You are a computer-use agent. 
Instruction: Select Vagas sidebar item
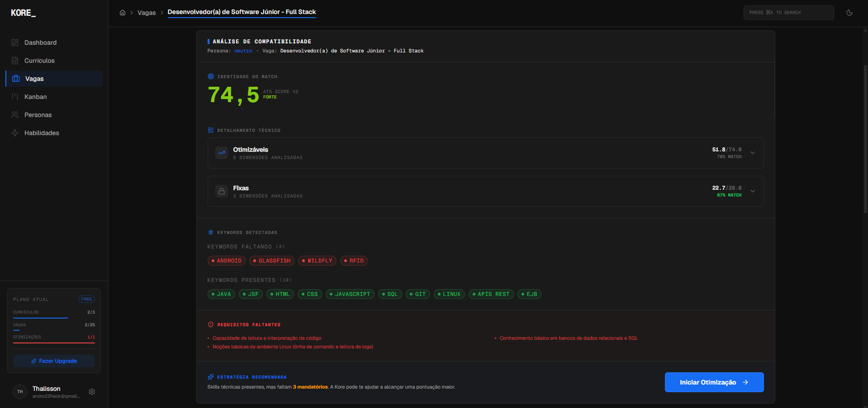[x=54, y=79]
